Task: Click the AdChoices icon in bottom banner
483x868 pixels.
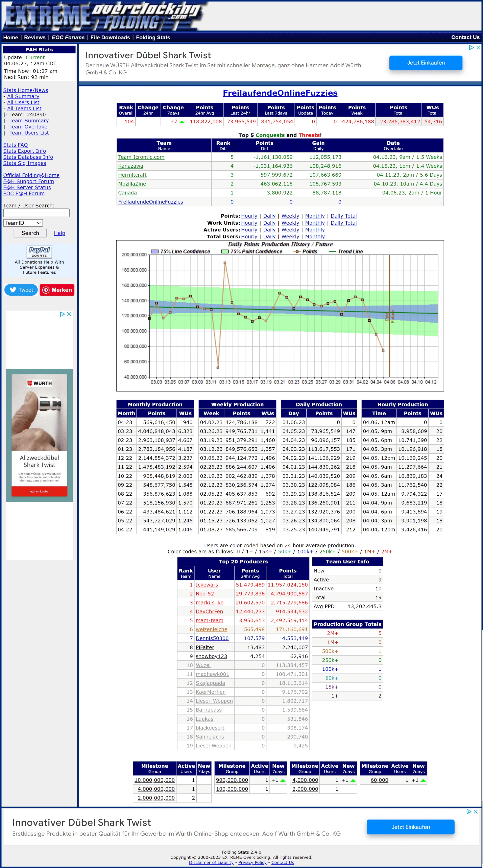Action: pyautogui.click(x=469, y=812)
